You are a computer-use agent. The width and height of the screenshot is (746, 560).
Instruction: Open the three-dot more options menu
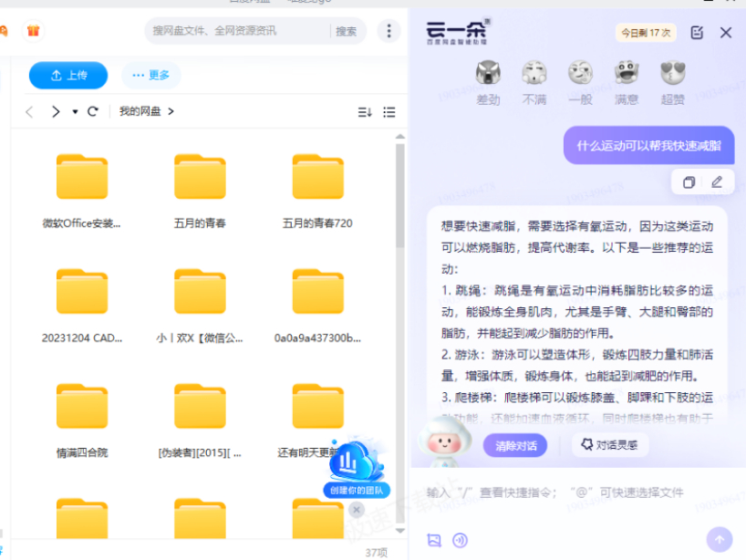[389, 31]
